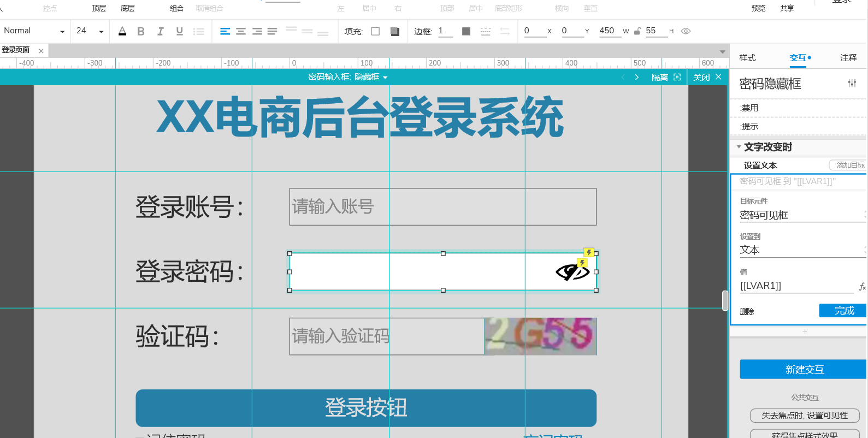Click the bullet list icon

199,31
